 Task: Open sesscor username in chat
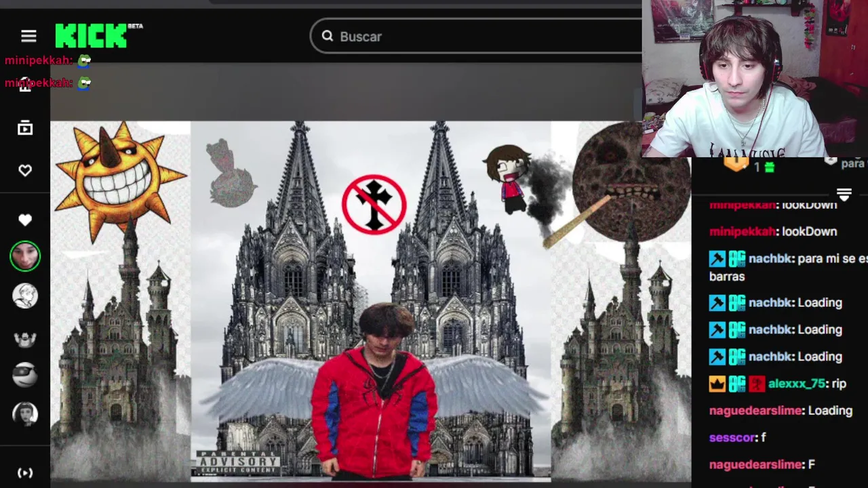(731, 437)
